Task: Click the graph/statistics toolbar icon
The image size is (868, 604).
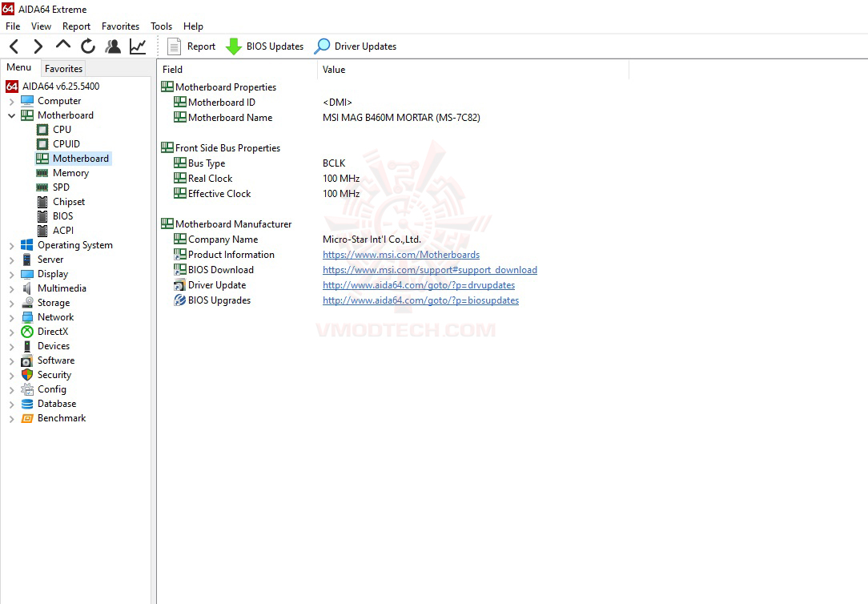Action: [x=137, y=46]
